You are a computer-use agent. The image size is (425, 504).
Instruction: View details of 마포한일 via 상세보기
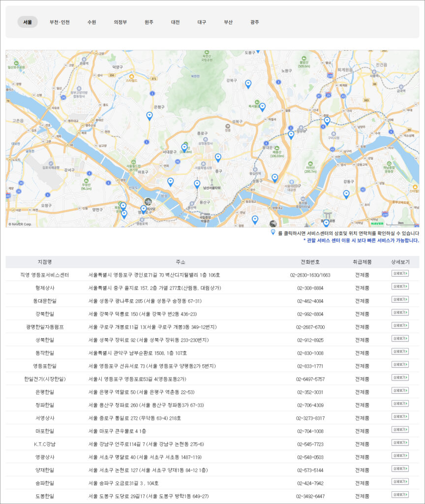[x=400, y=430]
